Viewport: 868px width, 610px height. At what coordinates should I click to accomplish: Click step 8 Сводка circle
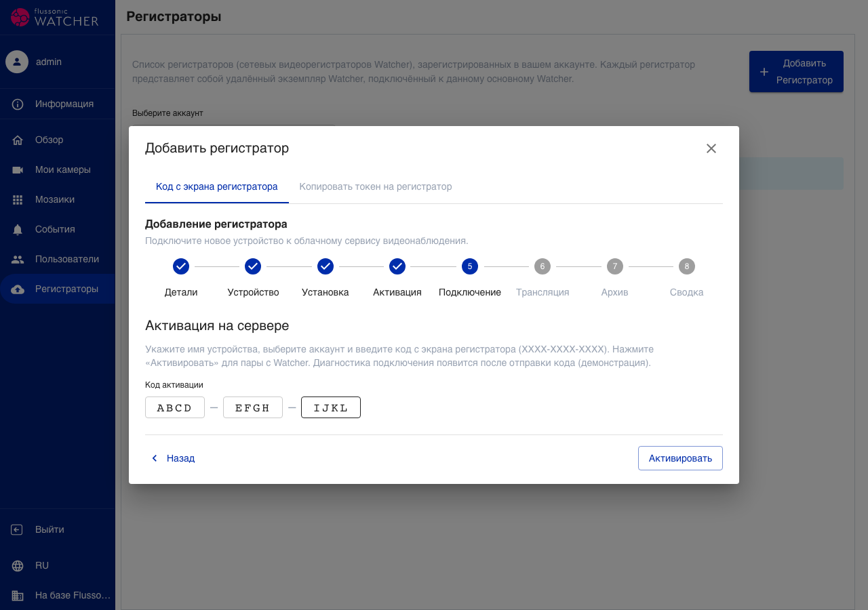[x=687, y=266]
